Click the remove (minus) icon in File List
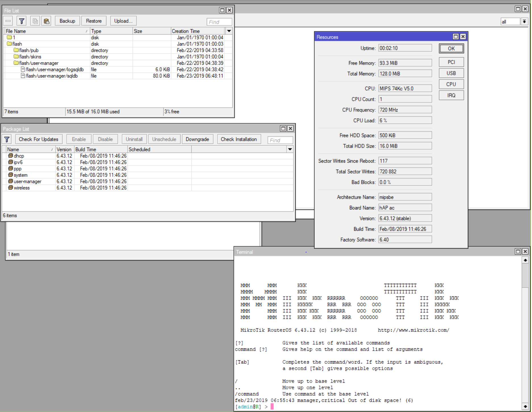 coord(8,21)
